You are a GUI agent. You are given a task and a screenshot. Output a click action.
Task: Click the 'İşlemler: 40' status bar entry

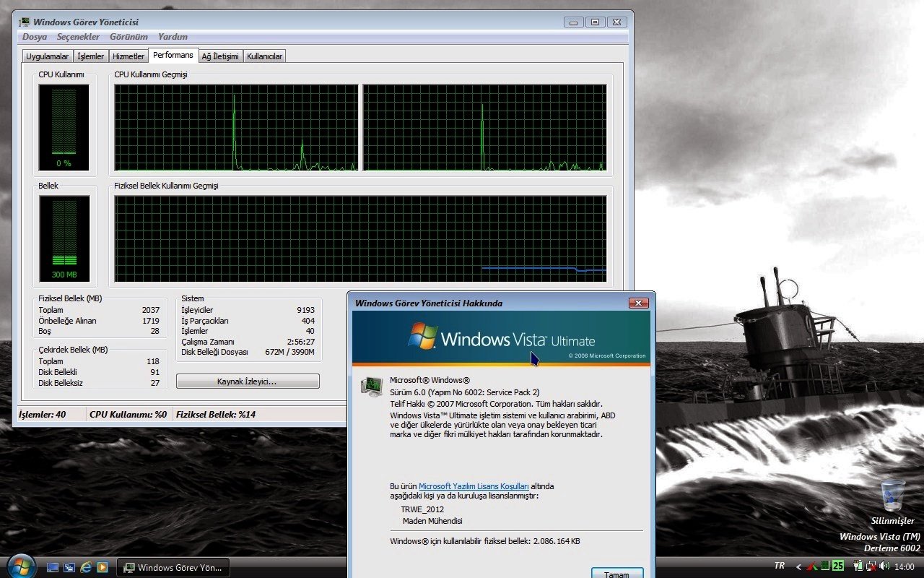[41, 415]
